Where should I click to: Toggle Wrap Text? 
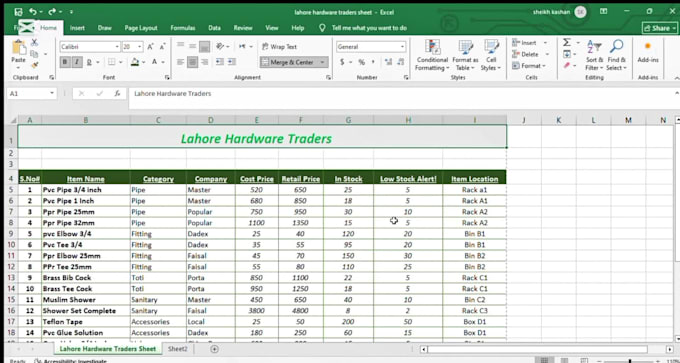280,47
